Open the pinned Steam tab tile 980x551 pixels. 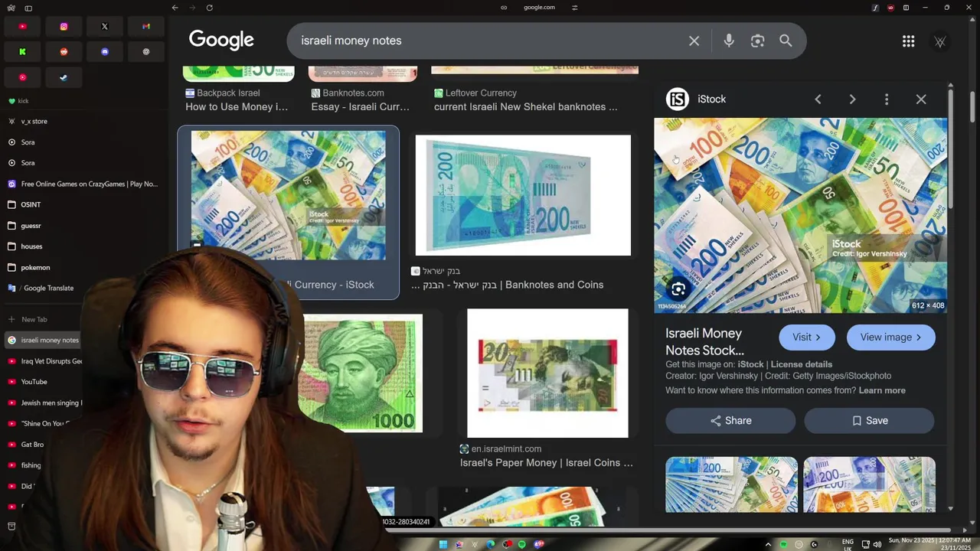[64, 77]
